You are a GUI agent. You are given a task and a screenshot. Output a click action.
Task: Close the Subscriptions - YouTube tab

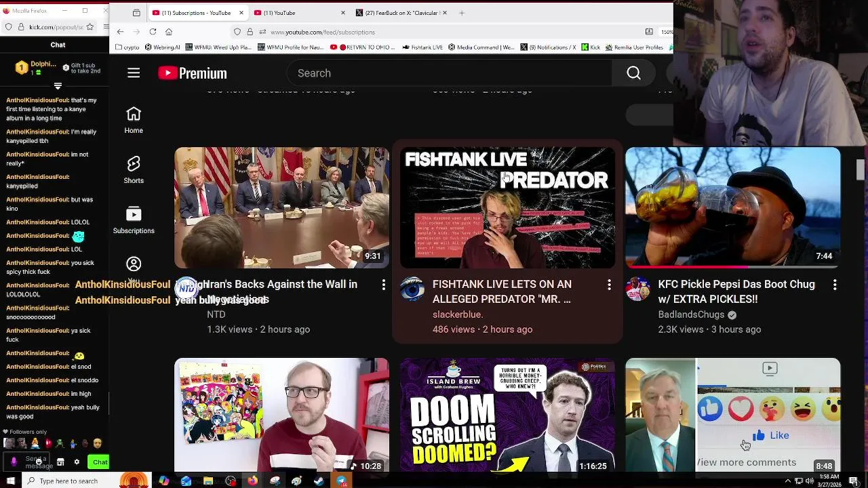click(241, 13)
